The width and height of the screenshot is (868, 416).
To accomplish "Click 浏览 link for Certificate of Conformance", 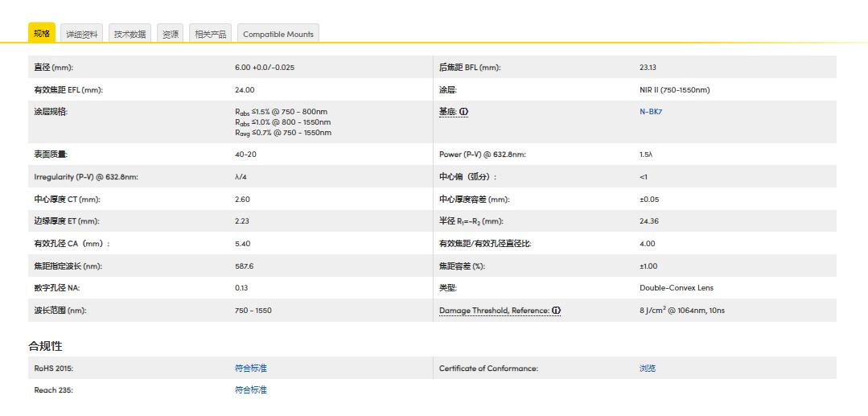I will point(648,368).
